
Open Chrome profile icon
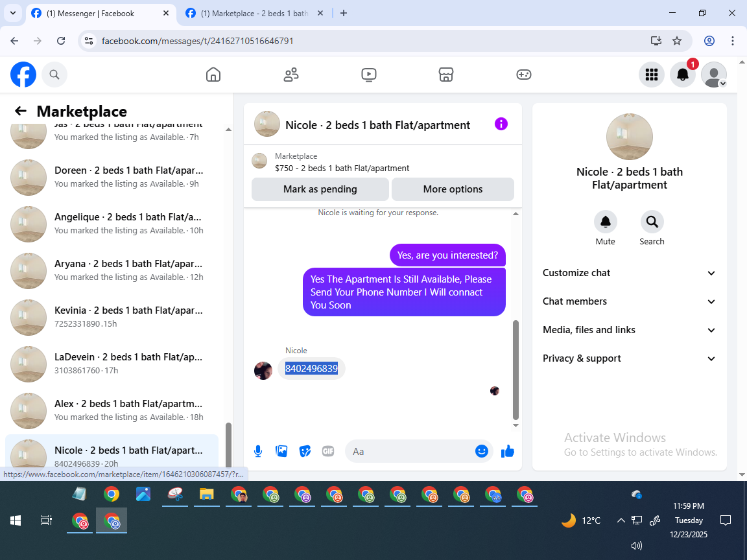coord(709,41)
